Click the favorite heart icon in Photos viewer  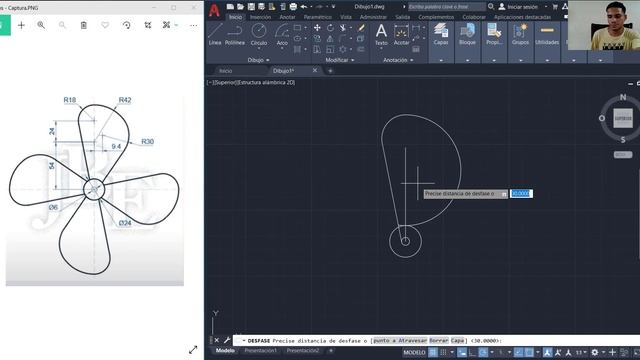click(x=105, y=25)
